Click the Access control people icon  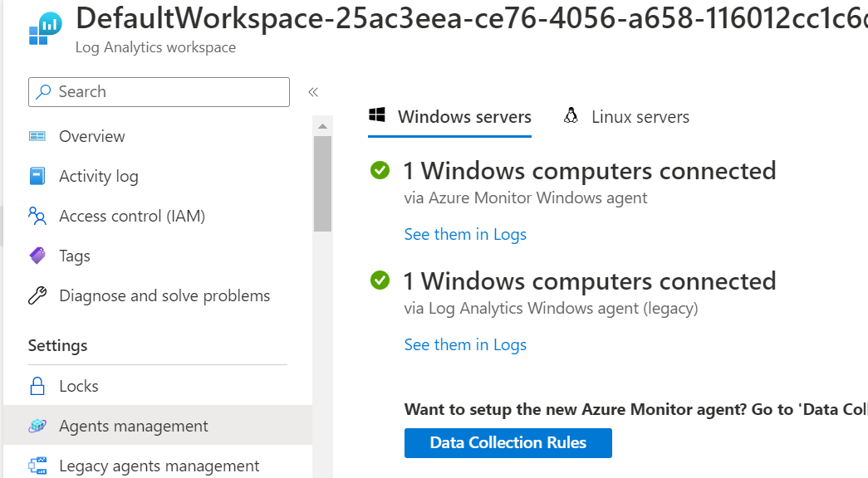(x=37, y=216)
